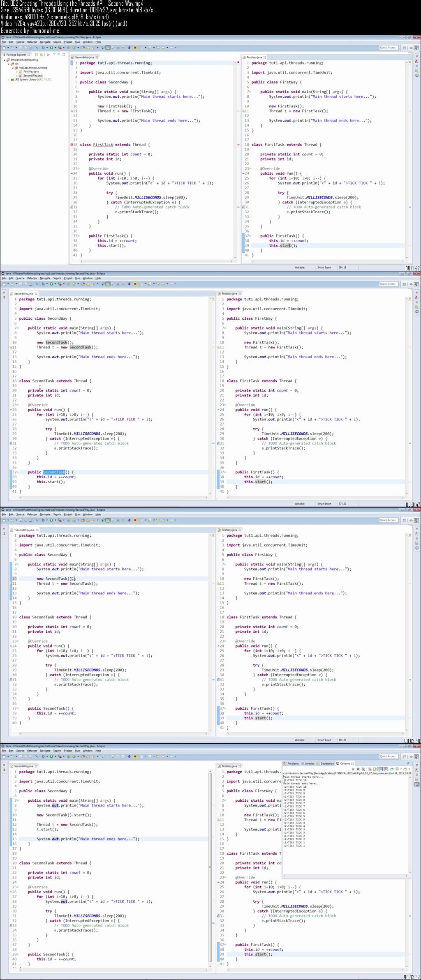Click Run External Tools icon in 00:01:47 frame
This screenshot has height=980, width=421.
tap(60, 284)
